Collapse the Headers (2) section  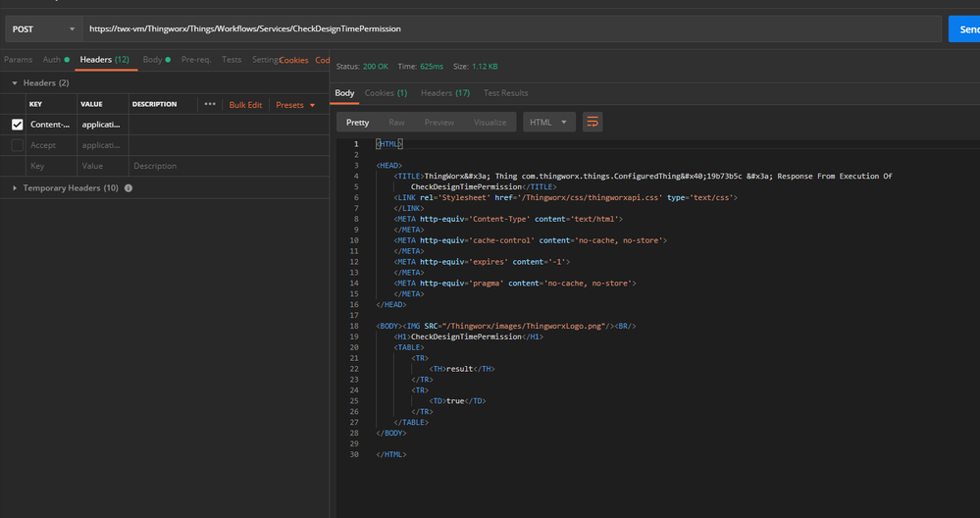click(15, 83)
